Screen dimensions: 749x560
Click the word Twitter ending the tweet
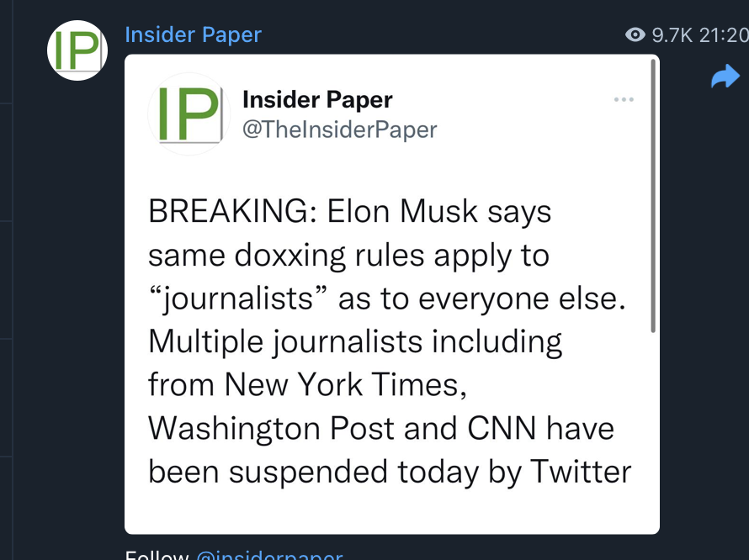[581, 472]
